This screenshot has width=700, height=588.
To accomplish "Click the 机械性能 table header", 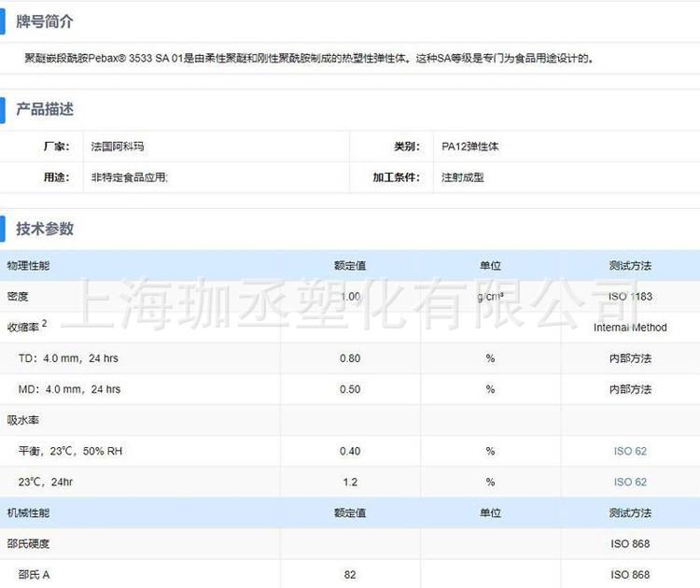I will tap(28, 512).
